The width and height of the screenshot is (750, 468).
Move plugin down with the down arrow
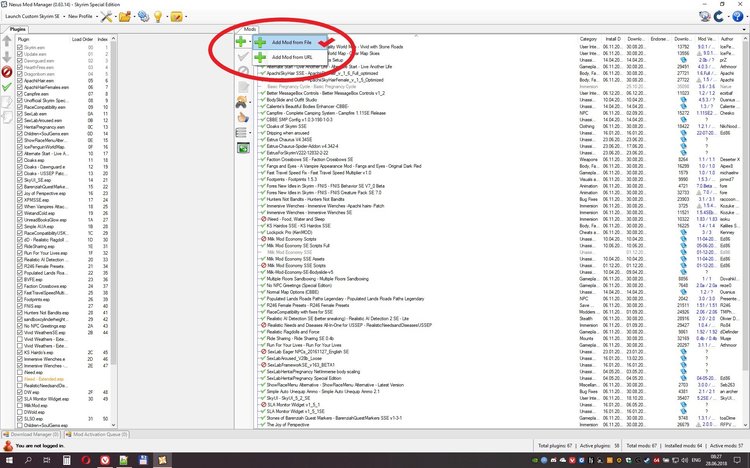coord(7,57)
